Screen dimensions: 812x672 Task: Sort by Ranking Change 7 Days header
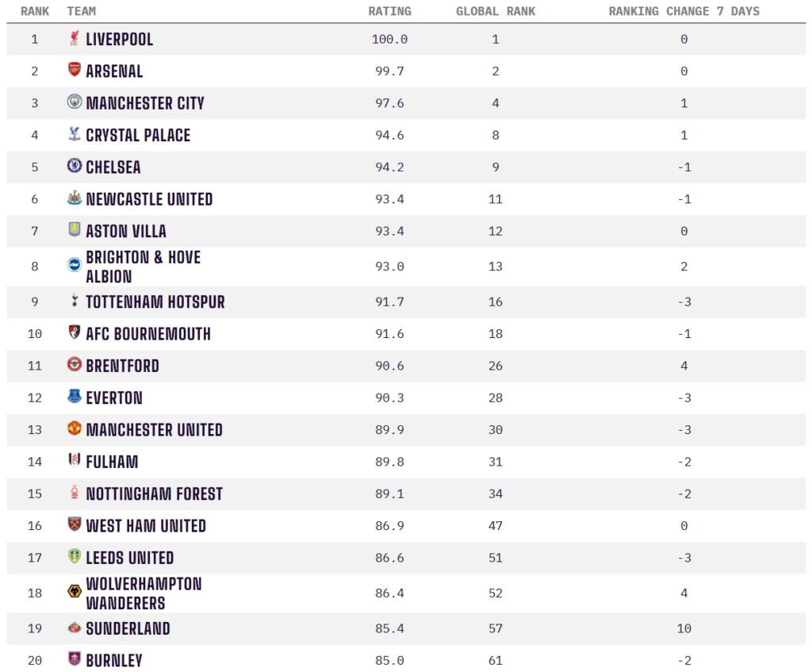(684, 11)
